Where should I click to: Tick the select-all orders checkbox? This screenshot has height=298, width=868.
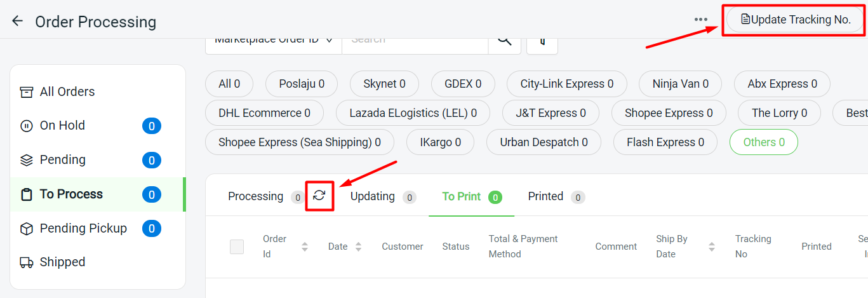tap(237, 247)
